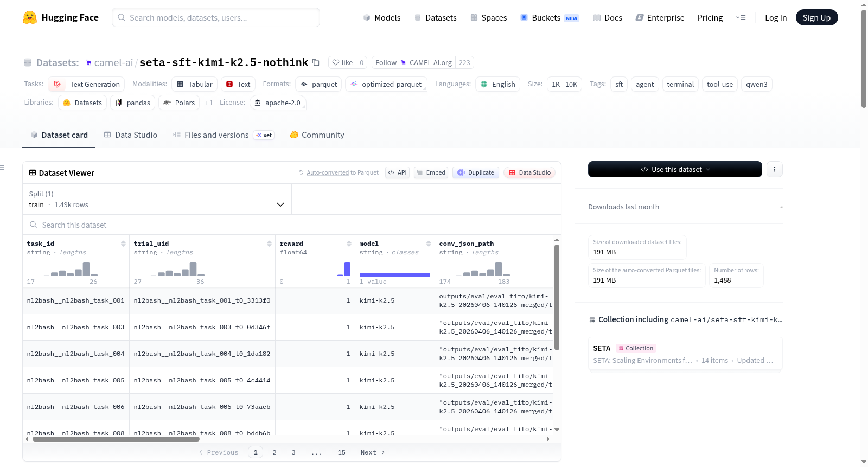Choose the Polars library tag
The height and width of the screenshot is (467, 868).
pyautogui.click(x=179, y=103)
